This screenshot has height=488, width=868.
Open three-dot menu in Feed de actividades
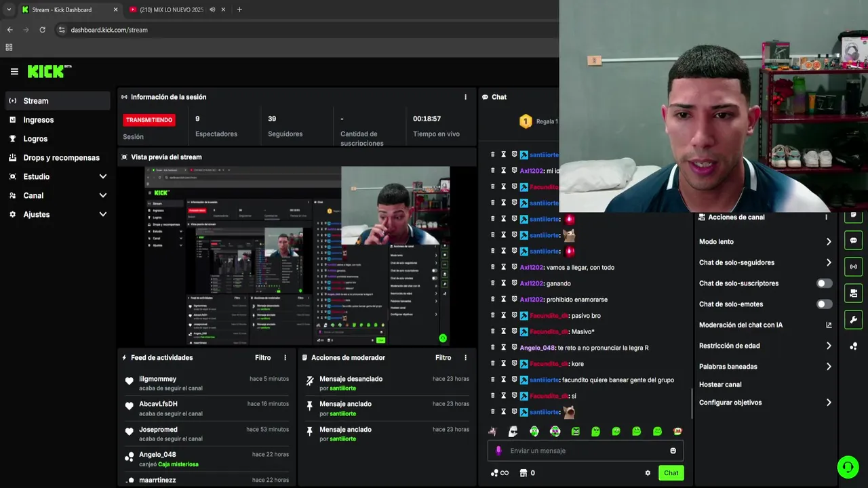point(285,358)
